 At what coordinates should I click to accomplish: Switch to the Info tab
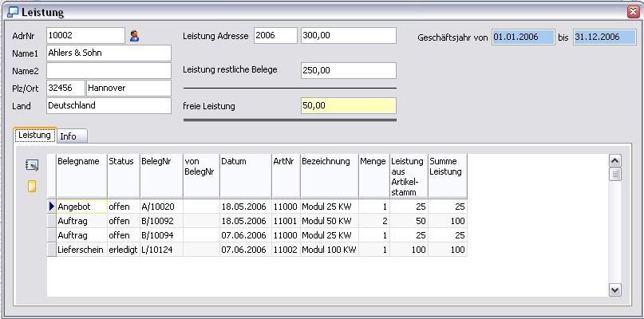(x=69, y=136)
